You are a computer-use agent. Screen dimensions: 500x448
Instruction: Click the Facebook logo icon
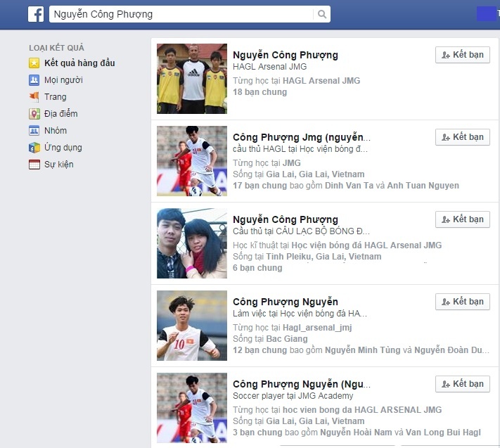(x=36, y=14)
